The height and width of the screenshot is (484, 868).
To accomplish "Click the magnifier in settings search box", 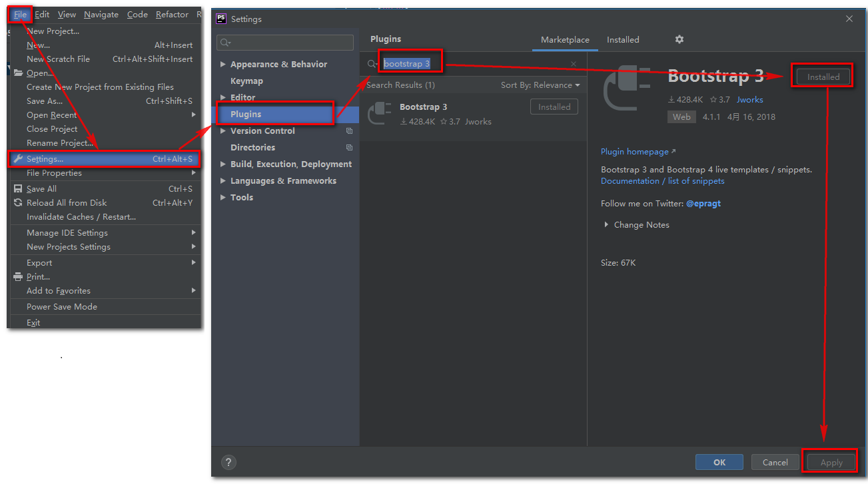I will pyautogui.click(x=225, y=43).
